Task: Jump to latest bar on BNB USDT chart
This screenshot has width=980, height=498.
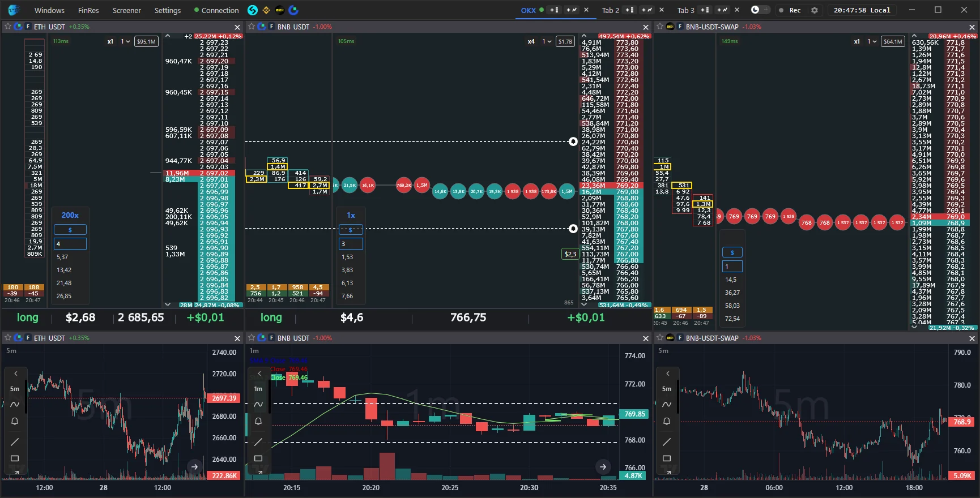Action: 603,467
